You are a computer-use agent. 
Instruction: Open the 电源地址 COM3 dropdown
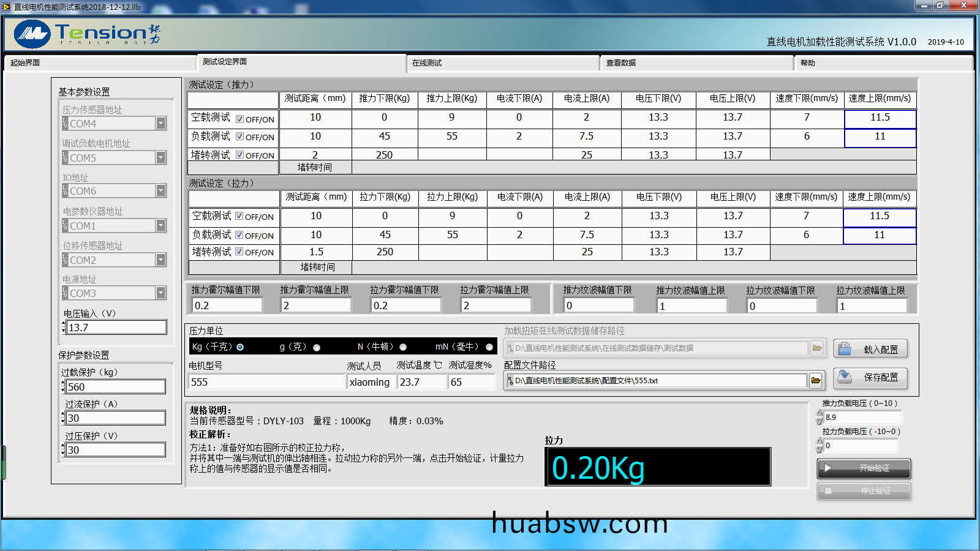tap(160, 293)
